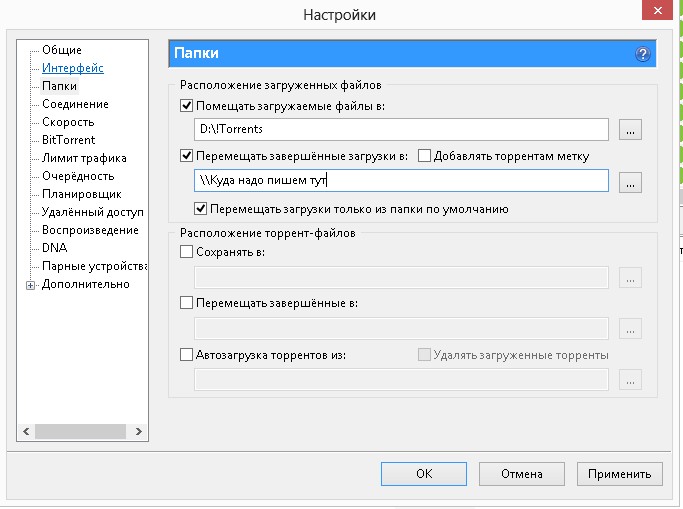Enable 'Сохранять в' torrent files checkbox

[x=186, y=253]
